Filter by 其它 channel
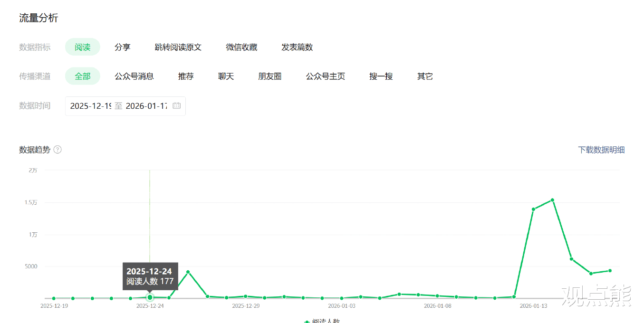Screen dimensions: 644x323 425,76
